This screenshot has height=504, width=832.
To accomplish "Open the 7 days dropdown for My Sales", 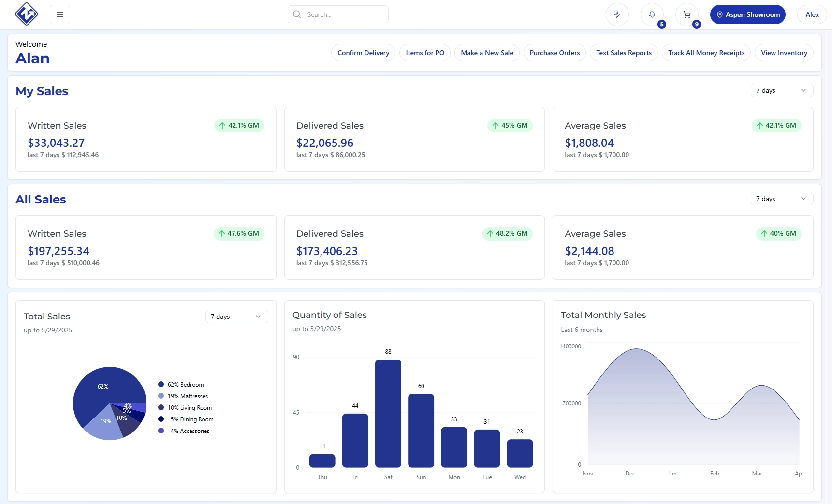I will (x=781, y=90).
